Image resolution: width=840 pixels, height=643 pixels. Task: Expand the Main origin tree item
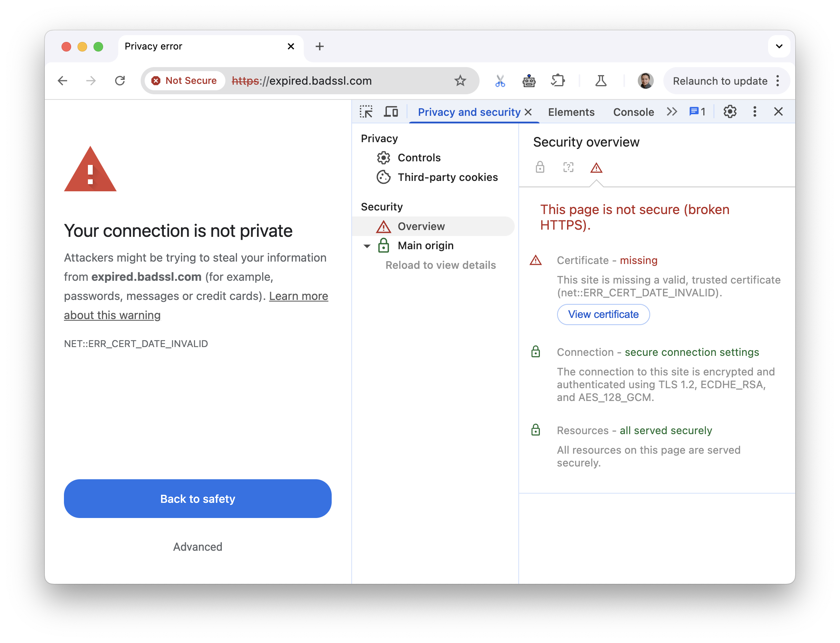366,245
